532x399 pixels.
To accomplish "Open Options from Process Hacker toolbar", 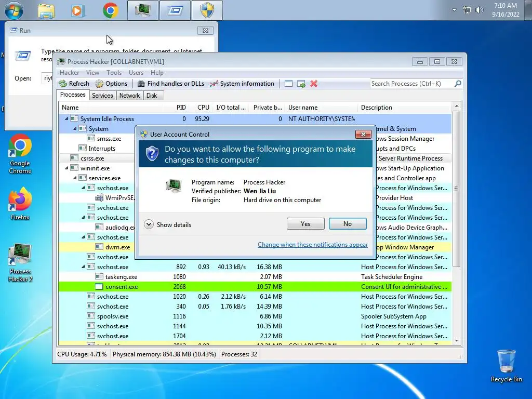I will tap(111, 84).
